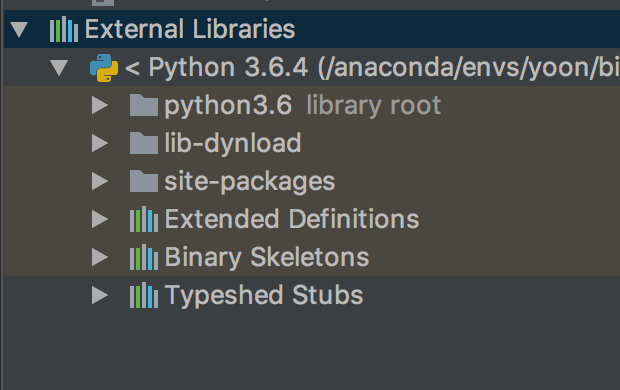Select the Typeshed Stubs item text
This screenshot has width=620, height=390.
pos(264,296)
